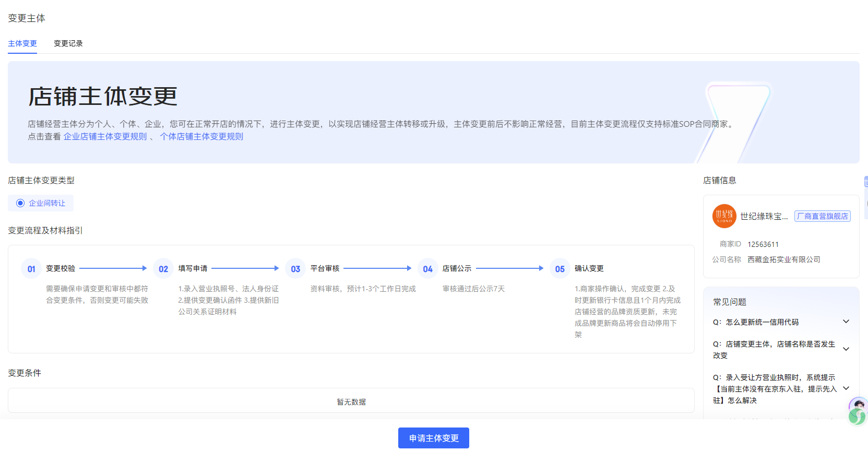Screen dimensions: 868x451
Task: Expand the 店铺名称是否发生改变 question
Action: tap(846, 349)
